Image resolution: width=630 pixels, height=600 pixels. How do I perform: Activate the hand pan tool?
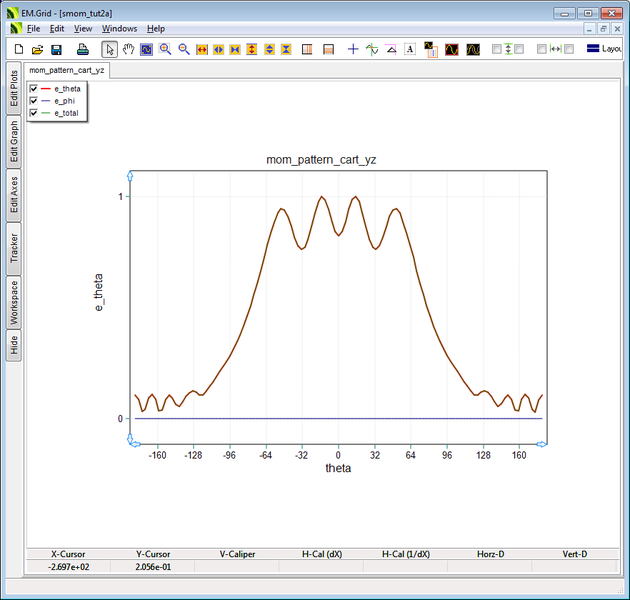point(128,49)
